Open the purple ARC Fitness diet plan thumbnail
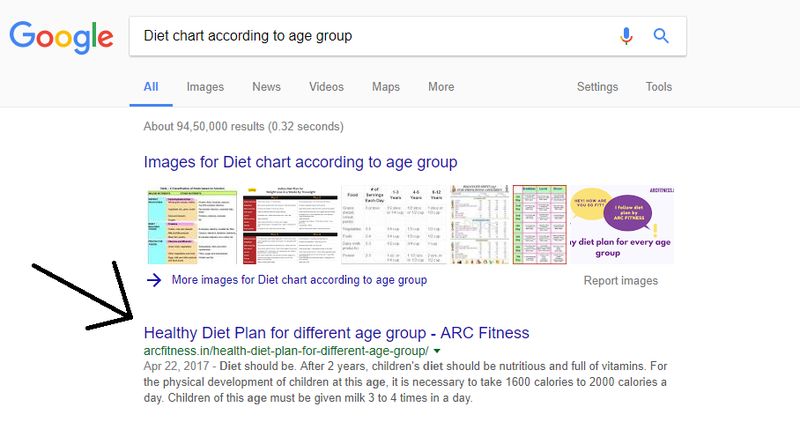 622,225
